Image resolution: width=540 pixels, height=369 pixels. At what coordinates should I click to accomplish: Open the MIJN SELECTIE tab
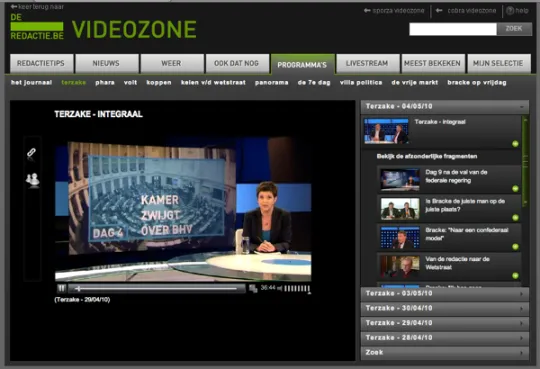tap(499, 63)
